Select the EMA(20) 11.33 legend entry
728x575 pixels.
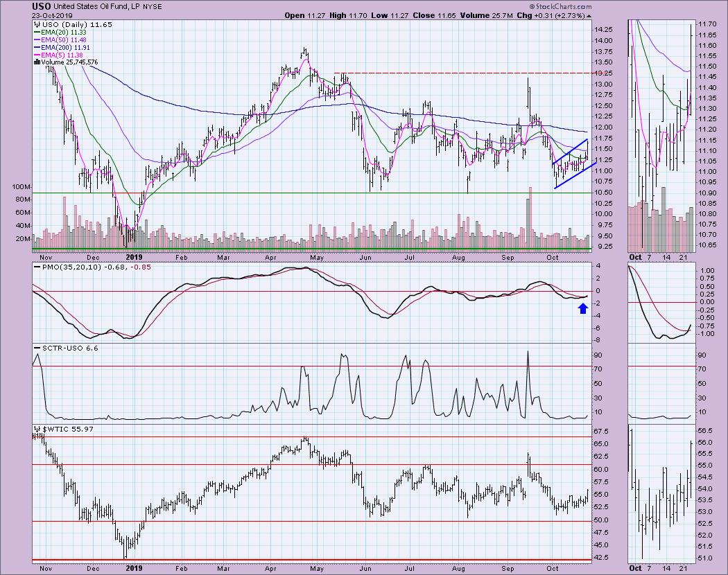(x=60, y=33)
